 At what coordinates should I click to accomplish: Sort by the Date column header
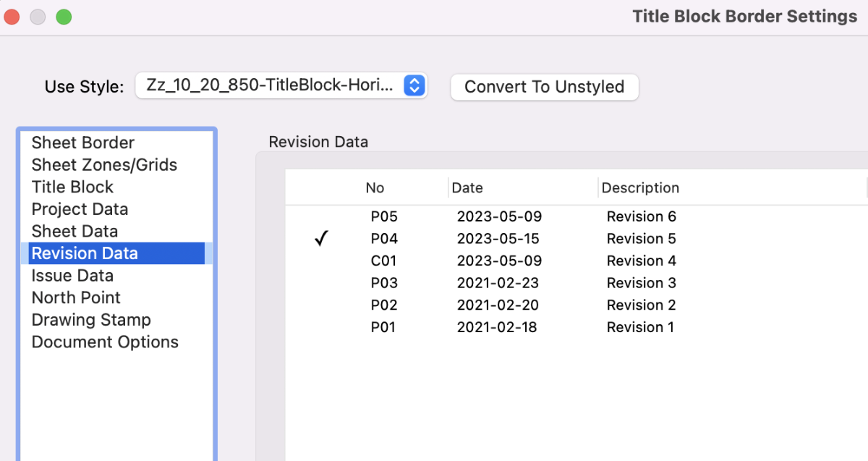[467, 187]
